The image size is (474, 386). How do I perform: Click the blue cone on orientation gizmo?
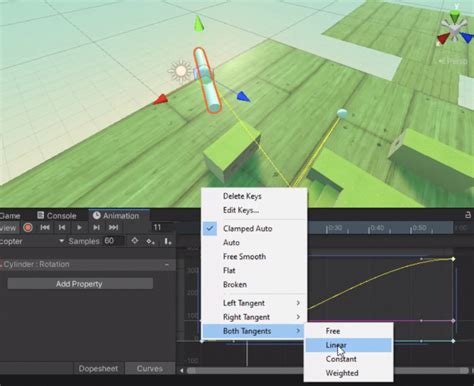pos(468,37)
